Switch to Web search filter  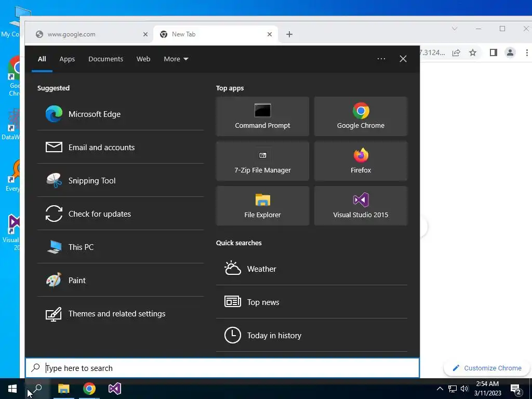(143, 59)
